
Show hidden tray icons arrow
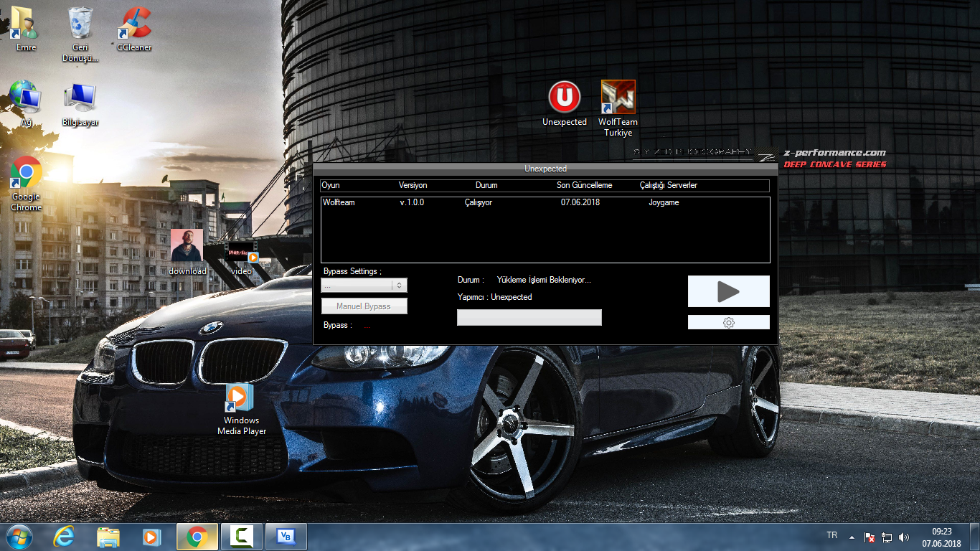tap(852, 537)
